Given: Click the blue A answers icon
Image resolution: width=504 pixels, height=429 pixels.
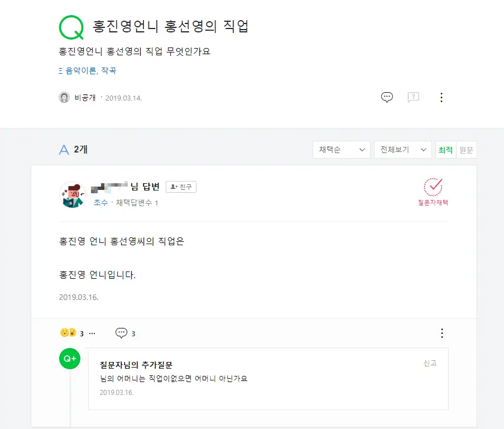Looking at the screenshot, I should click(x=64, y=149).
